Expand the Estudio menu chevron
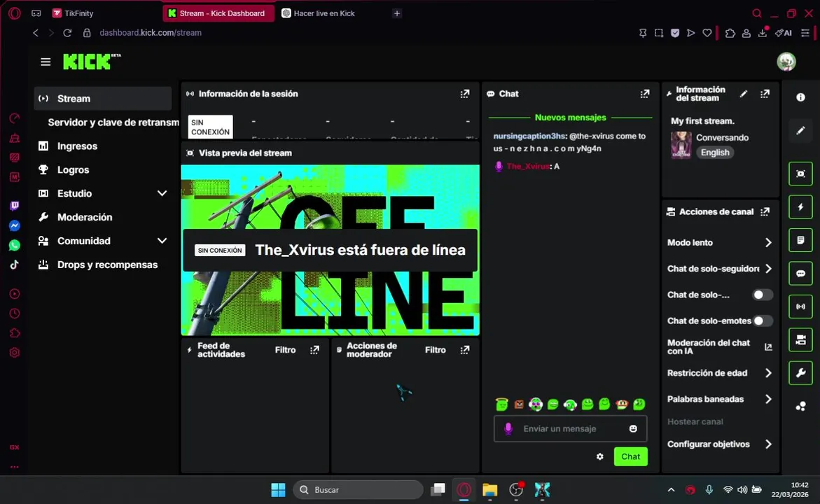Viewport: 820px width, 504px height. pos(162,193)
